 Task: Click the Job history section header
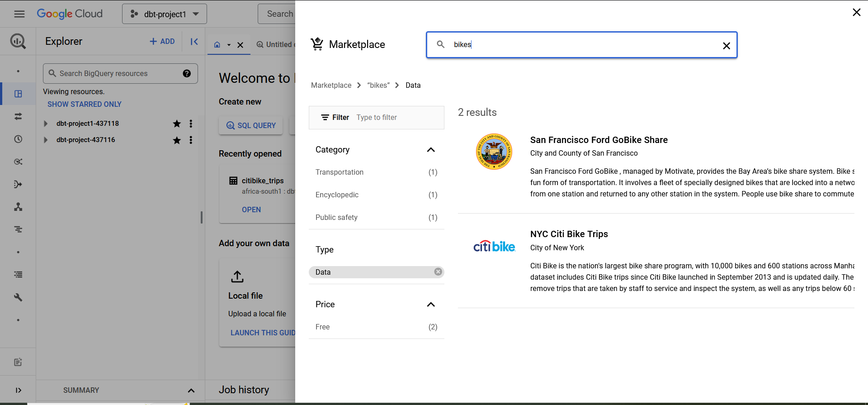pyautogui.click(x=244, y=390)
